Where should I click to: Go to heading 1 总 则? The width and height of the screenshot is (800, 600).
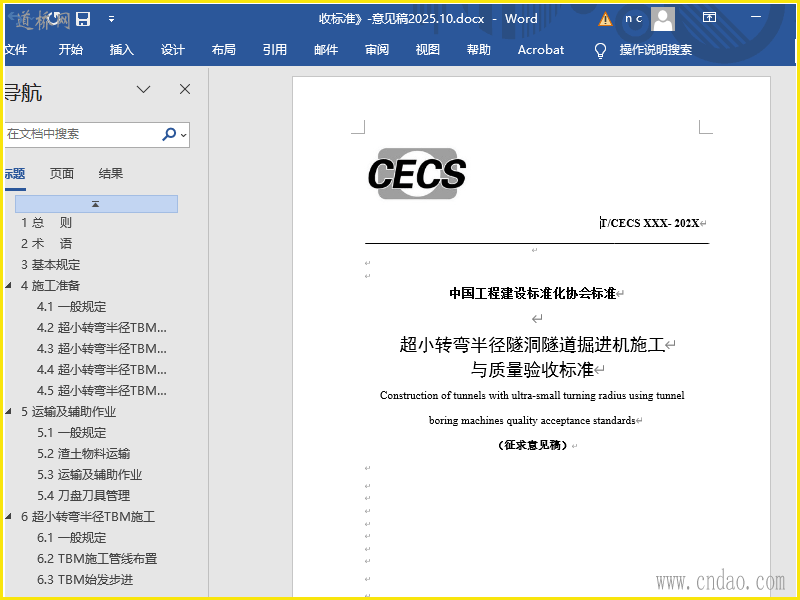pyautogui.click(x=46, y=222)
